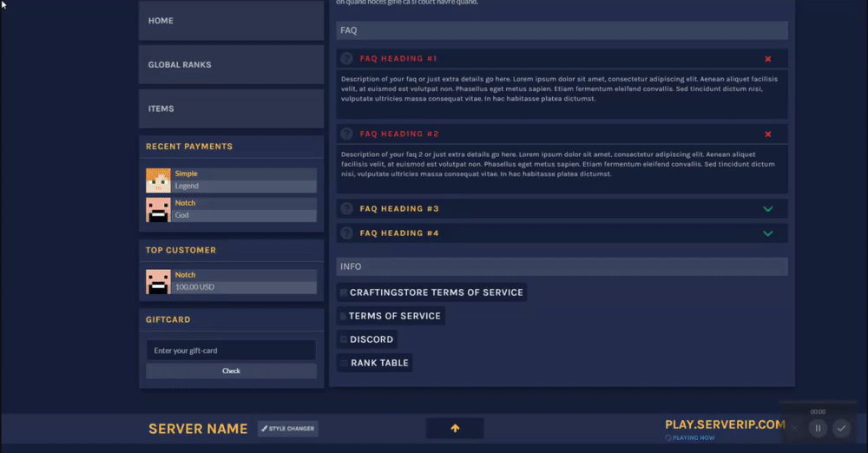Click question mark icon of FAQ Heading #2
Screen dimensions: 868x453
[x=346, y=134]
